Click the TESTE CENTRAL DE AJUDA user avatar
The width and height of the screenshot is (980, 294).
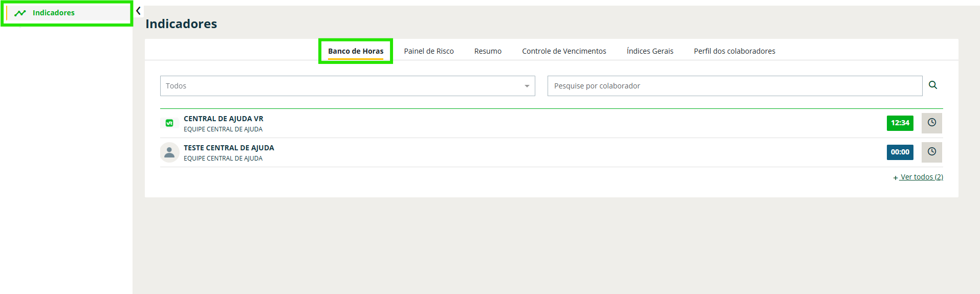tap(169, 152)
